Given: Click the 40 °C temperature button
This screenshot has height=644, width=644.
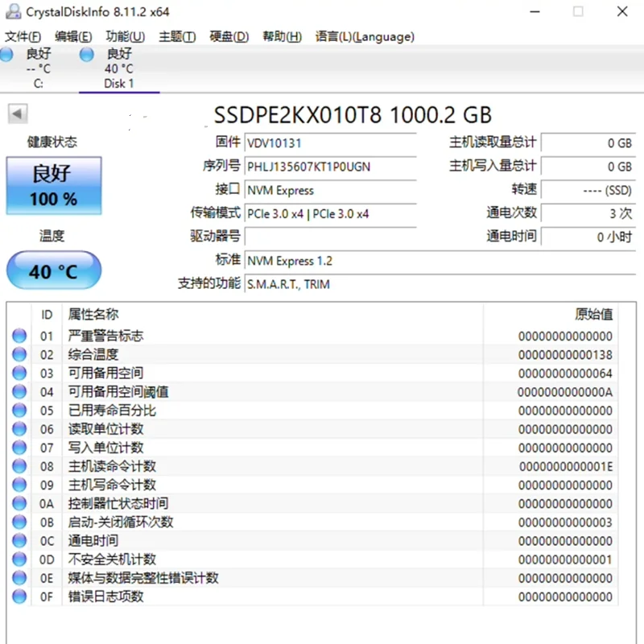Looking at the screenshot, I should coord(54,270).
